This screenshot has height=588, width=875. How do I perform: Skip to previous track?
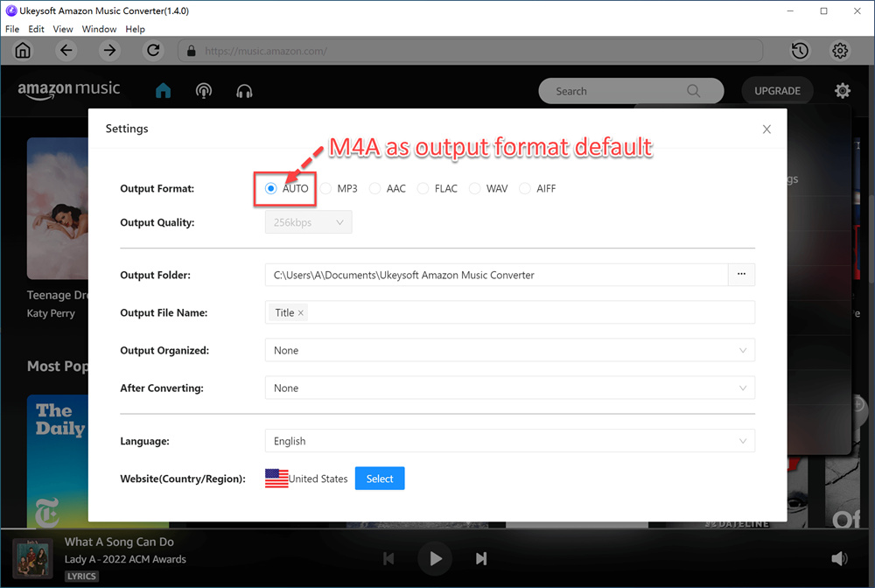click(x=389, y=558)
